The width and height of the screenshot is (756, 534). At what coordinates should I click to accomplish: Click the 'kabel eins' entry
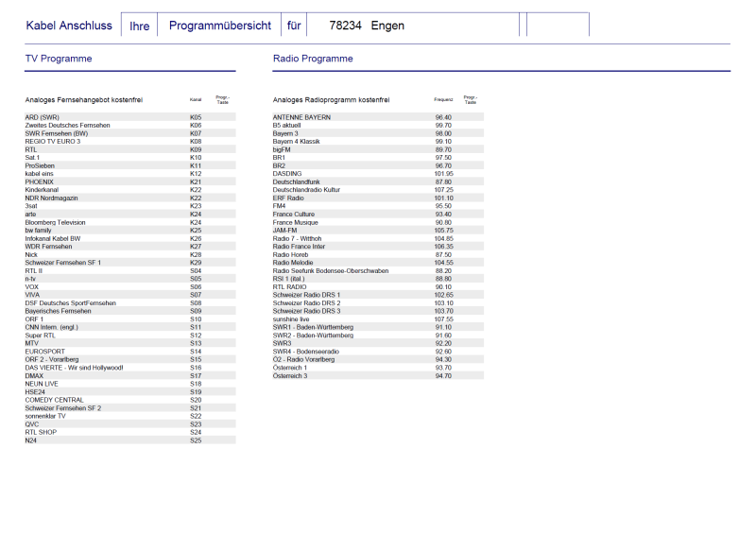[x=39, y=174]
